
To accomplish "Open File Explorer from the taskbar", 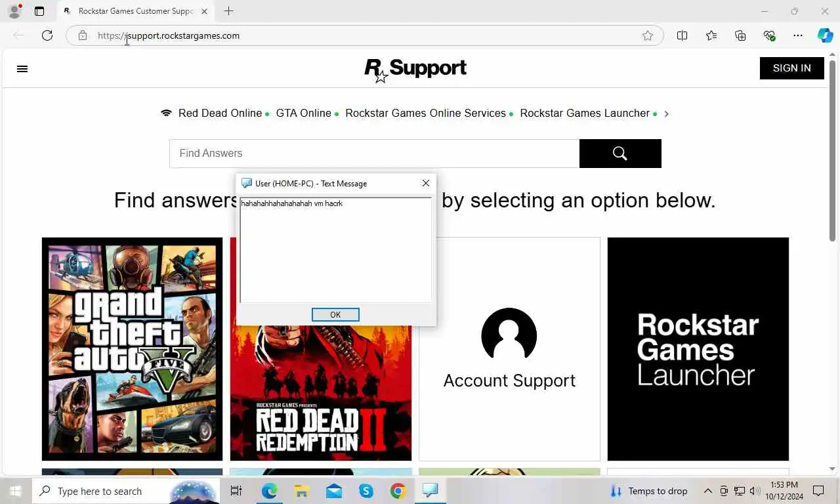I will click(x=301, y=491).
